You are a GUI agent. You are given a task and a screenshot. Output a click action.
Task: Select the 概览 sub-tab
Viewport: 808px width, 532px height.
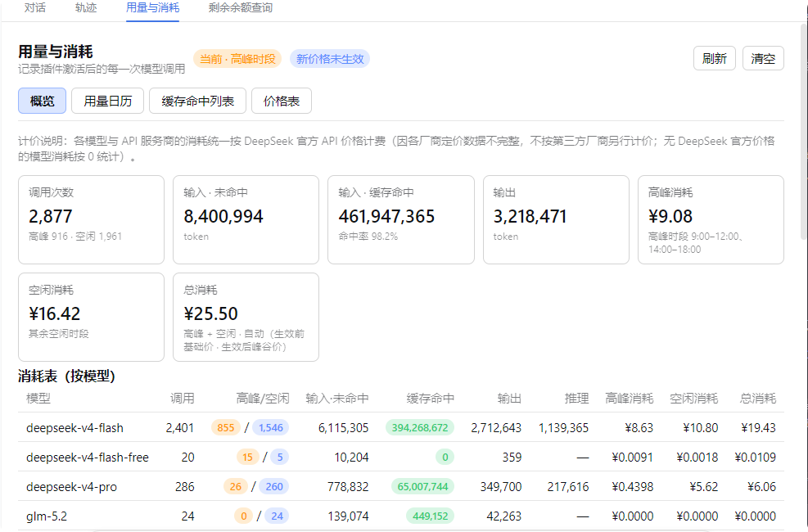[42, 101]
